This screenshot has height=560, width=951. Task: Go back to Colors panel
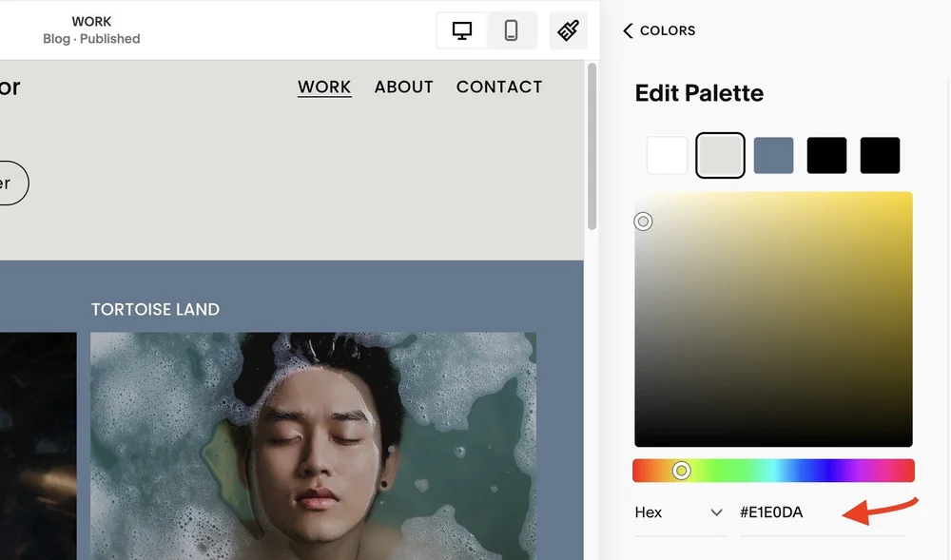[x=659, y=31]
